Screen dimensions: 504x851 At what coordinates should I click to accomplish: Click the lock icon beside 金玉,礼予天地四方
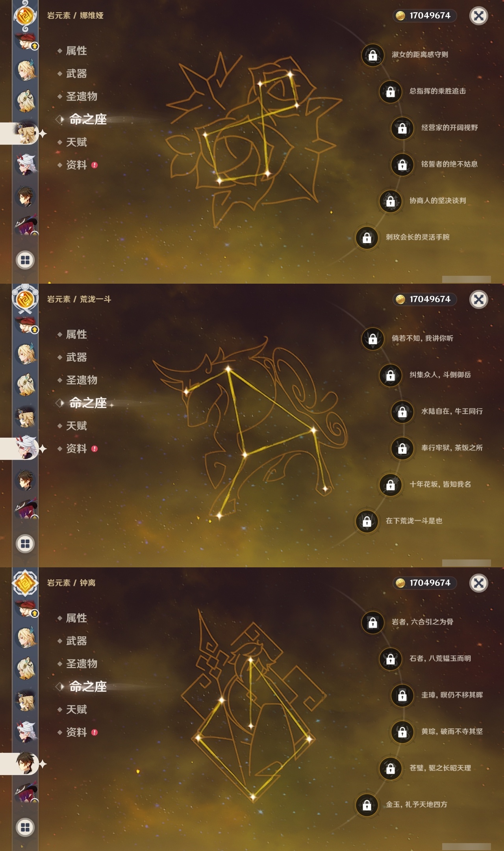pos(367,805)
